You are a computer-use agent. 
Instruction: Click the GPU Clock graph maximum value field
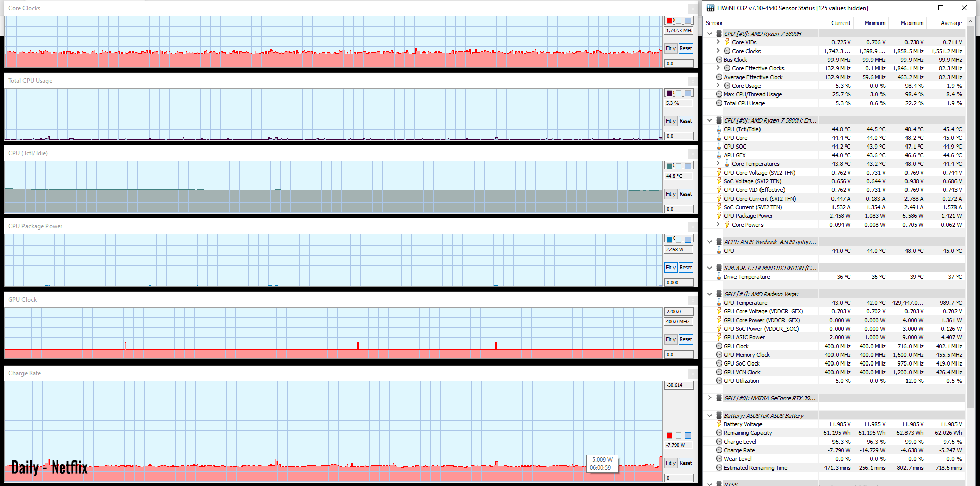coord(678,311)
